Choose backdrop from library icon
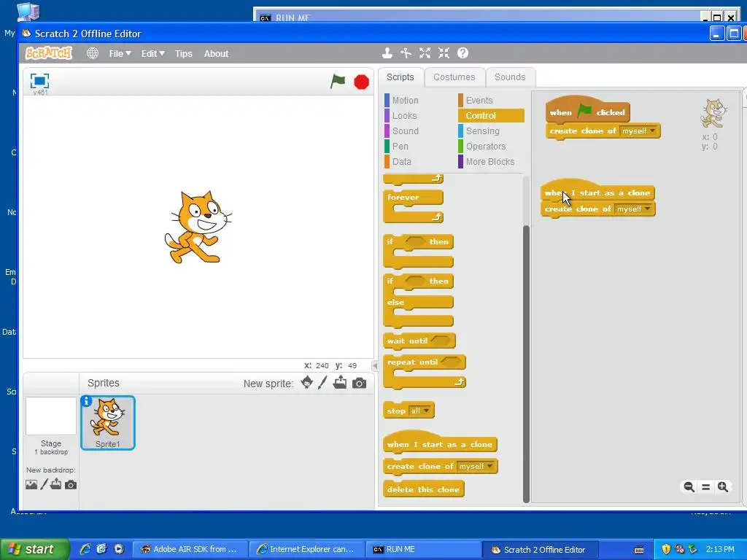Image resolution: width=747 pixels, height=560 pixels. pyautogui.click(x=31, y=485)
